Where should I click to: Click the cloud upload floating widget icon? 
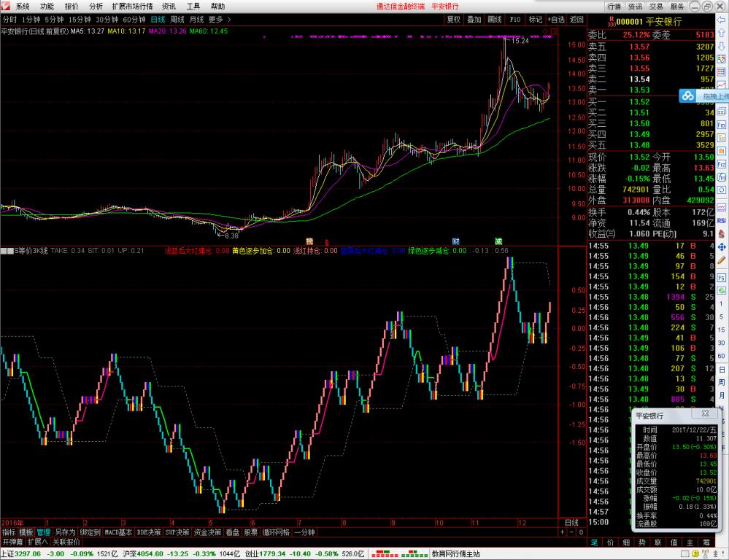tap(688, 96)
